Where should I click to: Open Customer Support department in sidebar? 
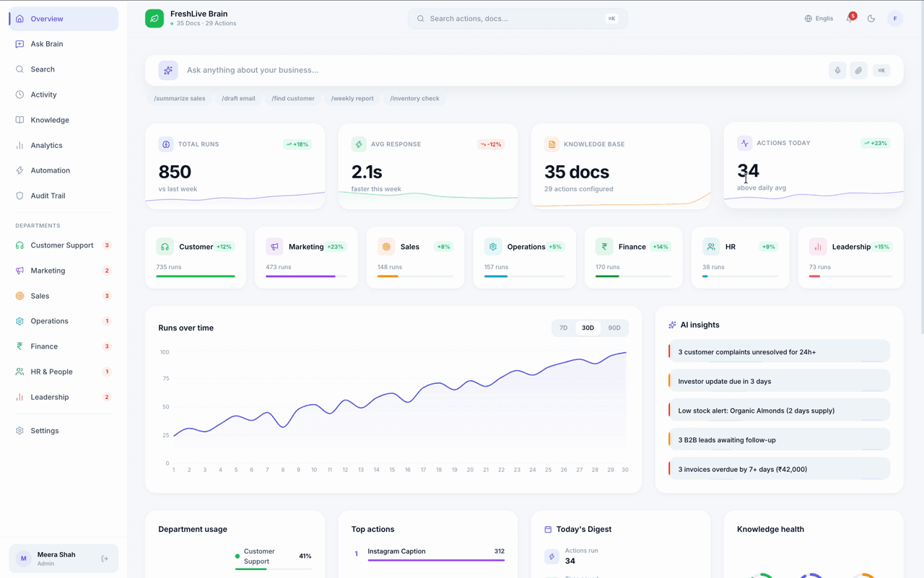tap(64, 245)
